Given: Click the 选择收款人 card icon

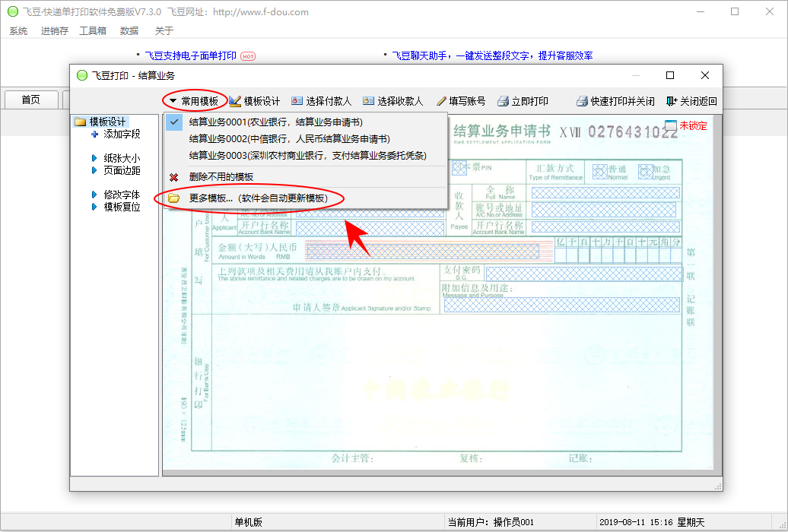Looking at the screenshot, I should (x=368, y=101).
